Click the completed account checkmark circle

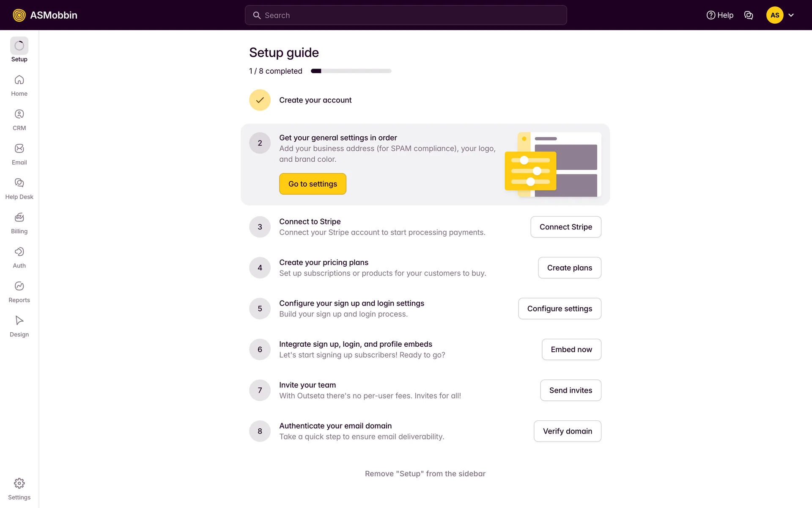pos(260,100)
